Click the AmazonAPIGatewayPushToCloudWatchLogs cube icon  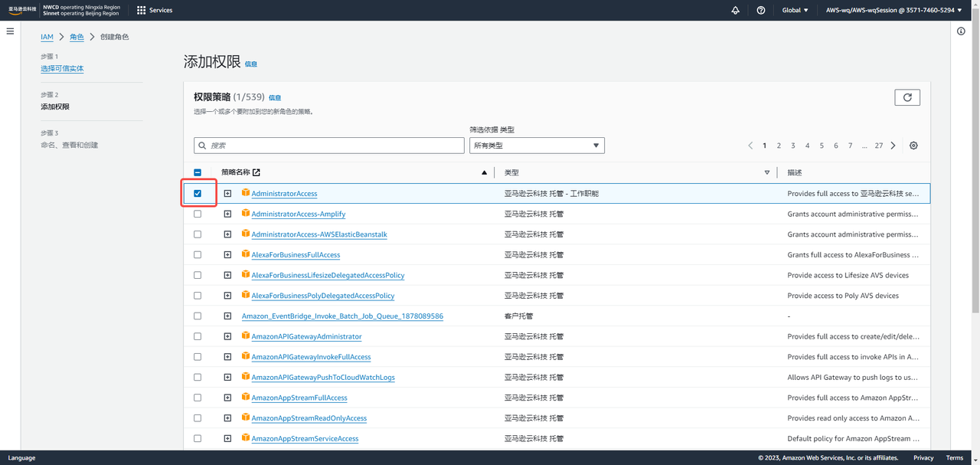(x=246, y=377)
